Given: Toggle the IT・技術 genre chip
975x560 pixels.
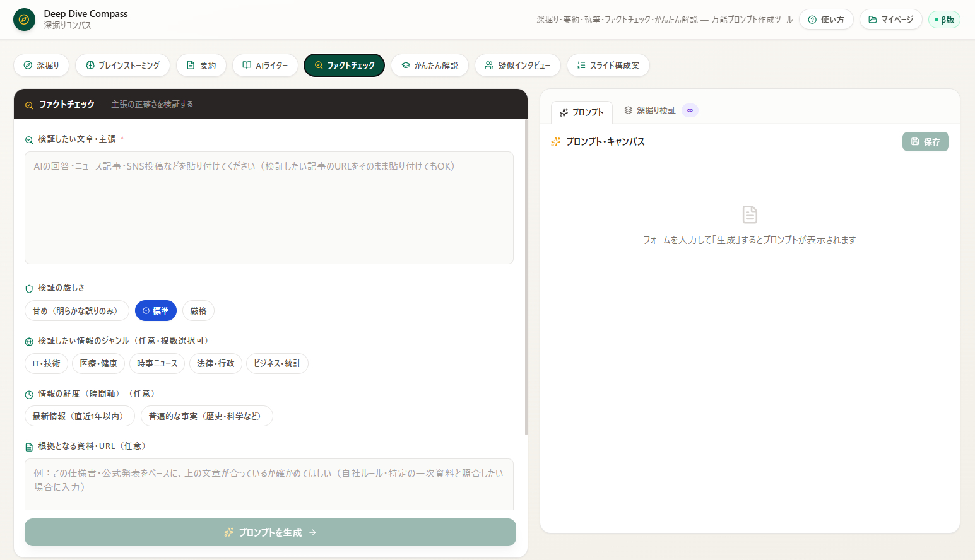Looking at the screenshot, I should coord(46,363).
